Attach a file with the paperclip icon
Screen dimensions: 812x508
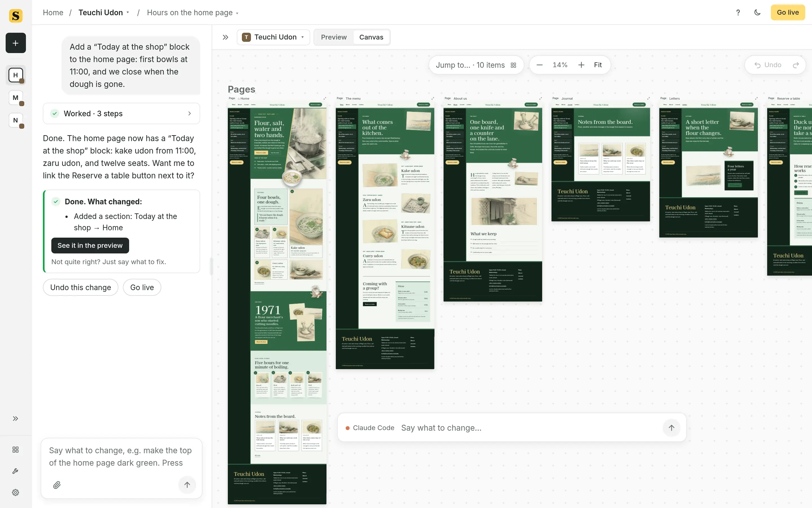click(x=57, y=485)
